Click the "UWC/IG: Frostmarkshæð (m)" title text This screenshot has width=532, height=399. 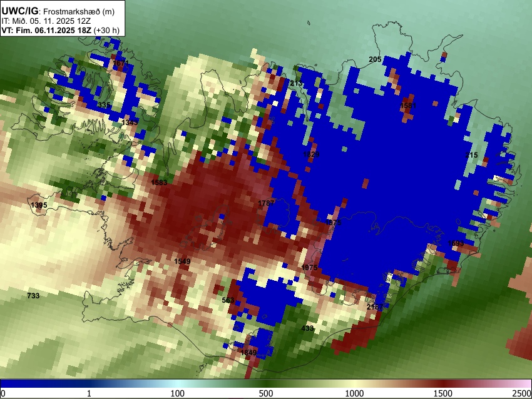[x=58, y=11]
